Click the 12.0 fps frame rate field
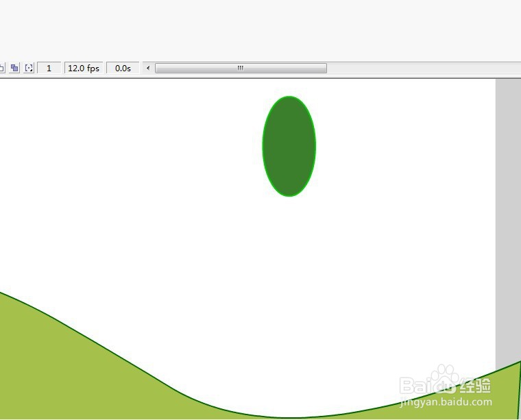 coord(84,68)
